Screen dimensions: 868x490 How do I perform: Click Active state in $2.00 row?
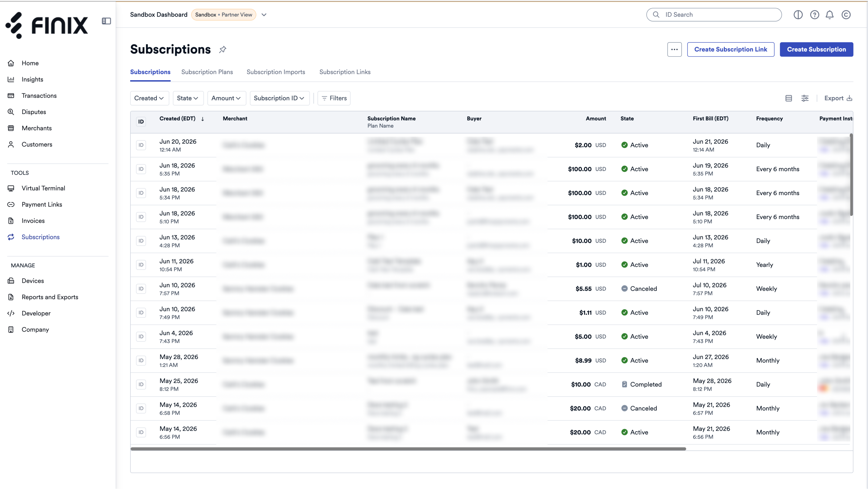point(635,145)
